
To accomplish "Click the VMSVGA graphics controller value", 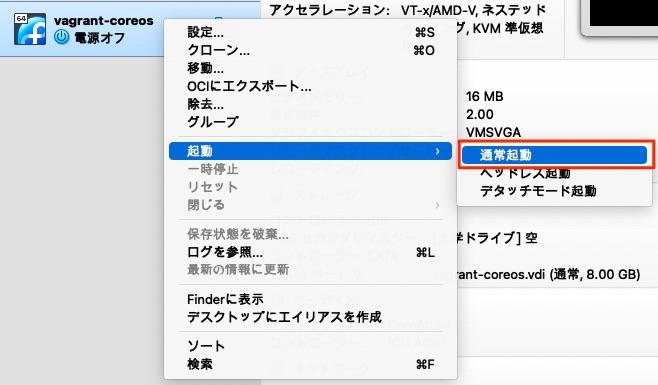I will click(x=494, y=132).
